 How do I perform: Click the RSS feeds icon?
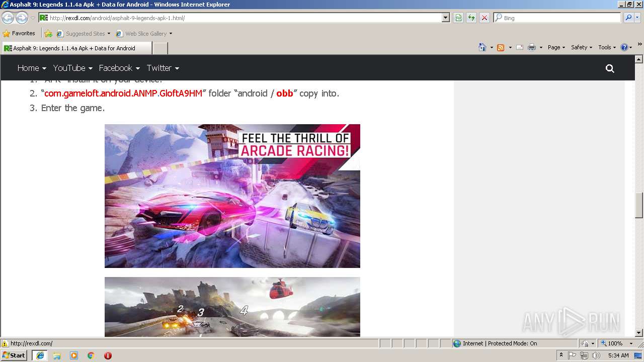click(501, 47)
